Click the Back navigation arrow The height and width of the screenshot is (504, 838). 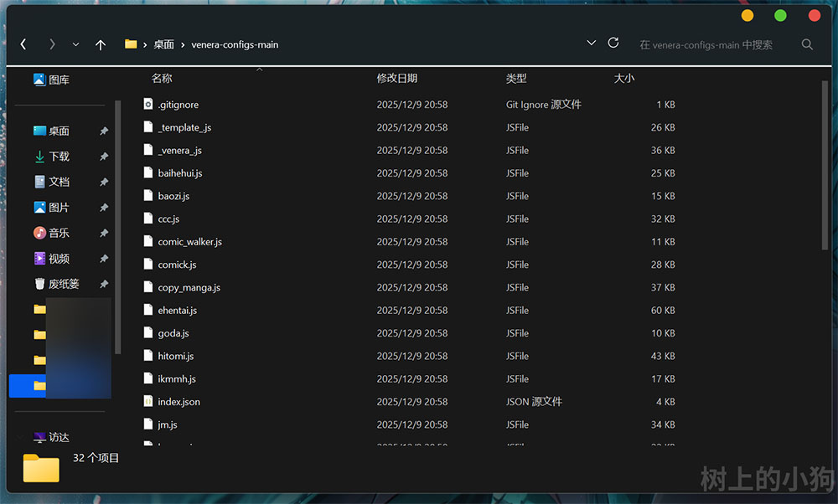pos(23,44)
